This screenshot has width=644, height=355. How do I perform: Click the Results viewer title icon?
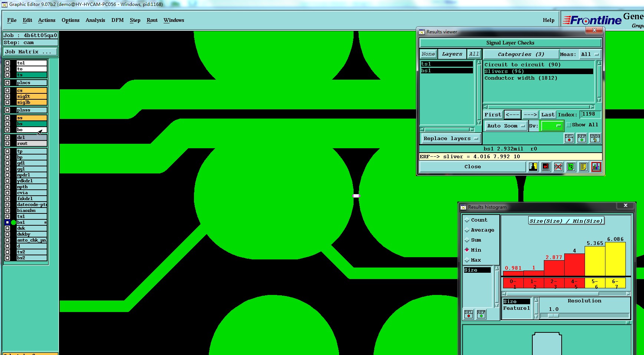(x=422, y=32)
